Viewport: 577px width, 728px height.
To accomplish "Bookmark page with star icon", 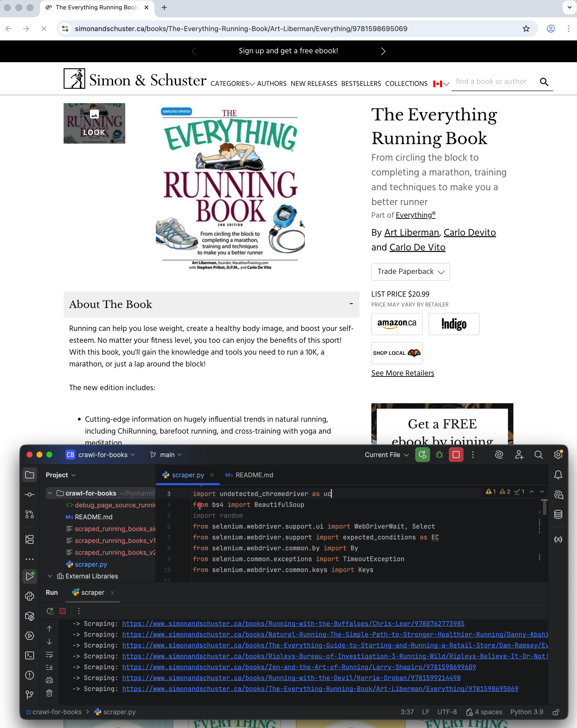I will tap(526, 29).
